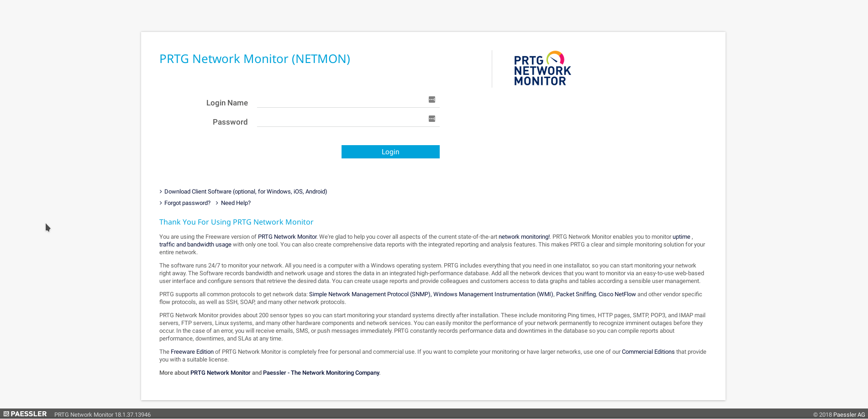Open Windows Management Instrumentation (WMI) link
This screenshot has width=868, height=419.
click(493, 294)
